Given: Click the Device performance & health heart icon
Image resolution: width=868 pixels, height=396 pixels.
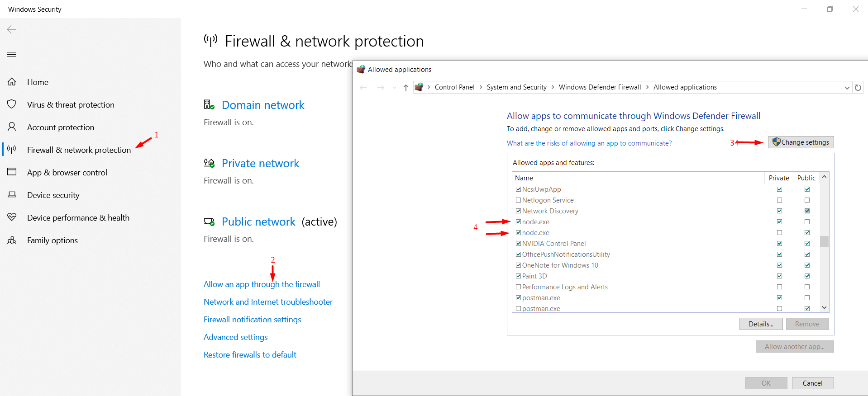Looking at the screenshot, I should click(x=12, y=217).
